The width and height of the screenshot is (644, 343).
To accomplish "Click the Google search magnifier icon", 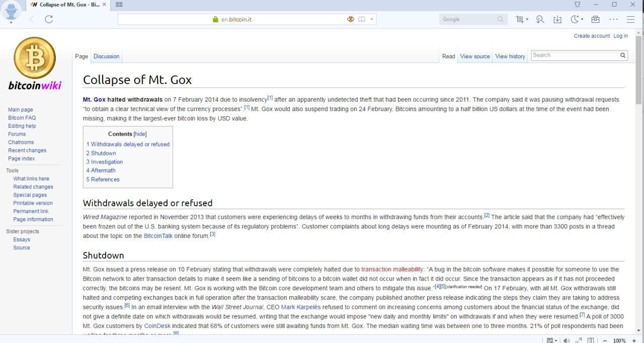I will [x=500, y=19].
